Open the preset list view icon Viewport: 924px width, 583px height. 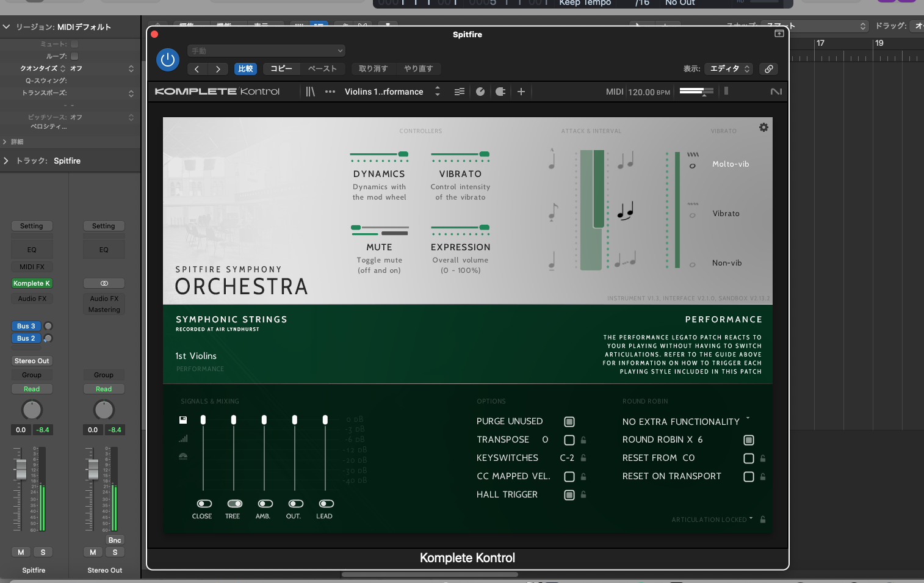pos(460,92)
